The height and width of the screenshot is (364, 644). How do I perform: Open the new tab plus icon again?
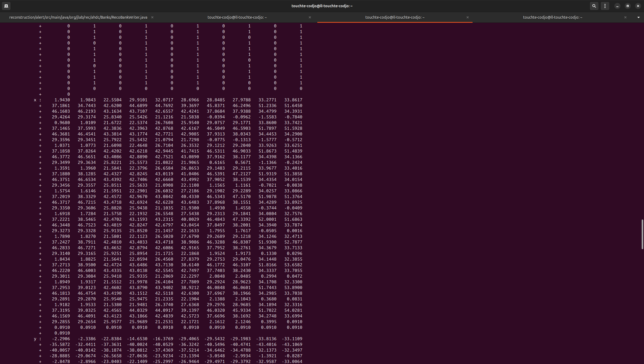click(6, 6)
